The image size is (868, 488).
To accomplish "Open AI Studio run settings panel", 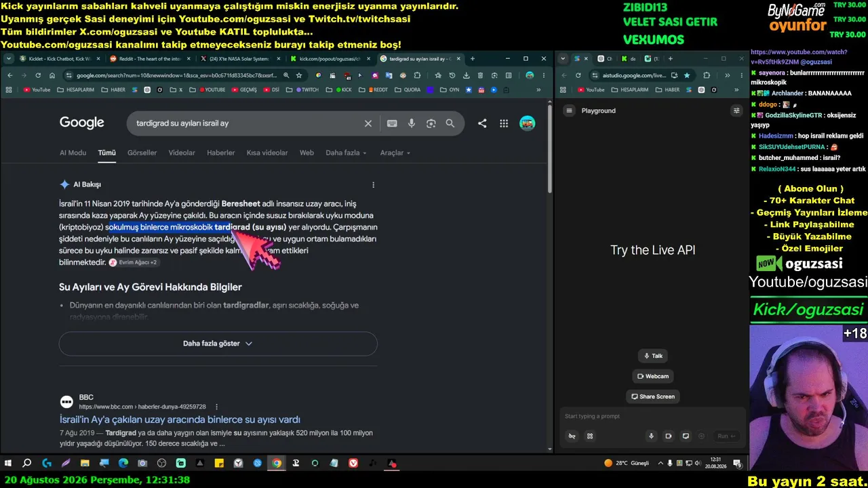I will (x=736, y=110).
